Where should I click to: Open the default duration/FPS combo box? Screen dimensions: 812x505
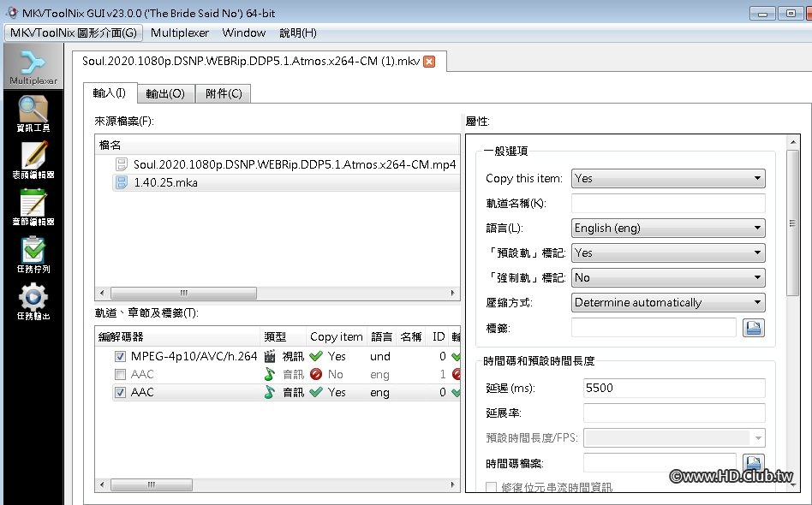point(674,437)
